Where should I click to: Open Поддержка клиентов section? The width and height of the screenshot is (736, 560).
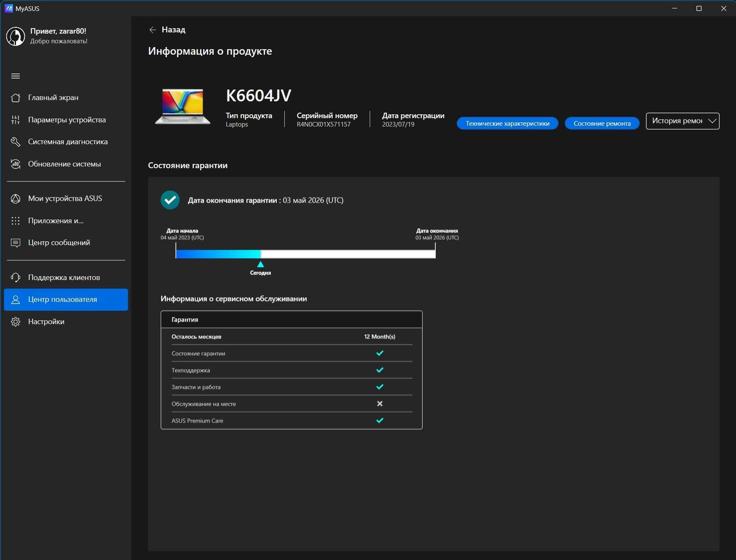coord(66,277)
